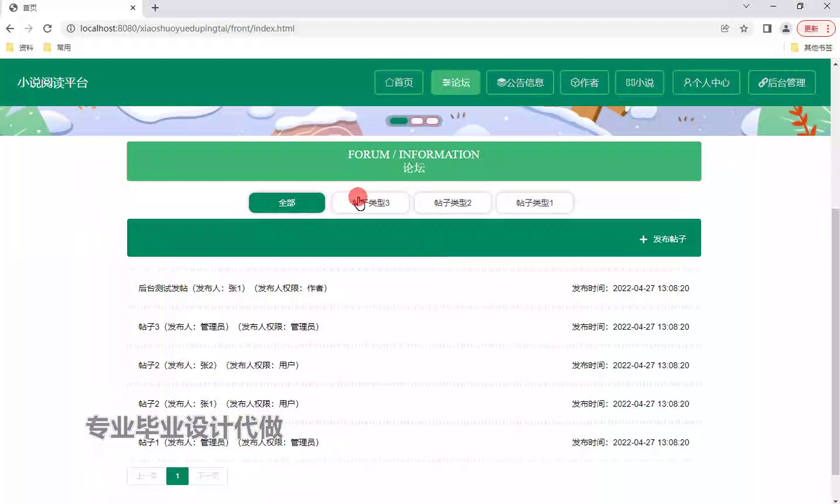Reload the current page
The height and width of the screenshot is (504, 840).
click(48, 28)
